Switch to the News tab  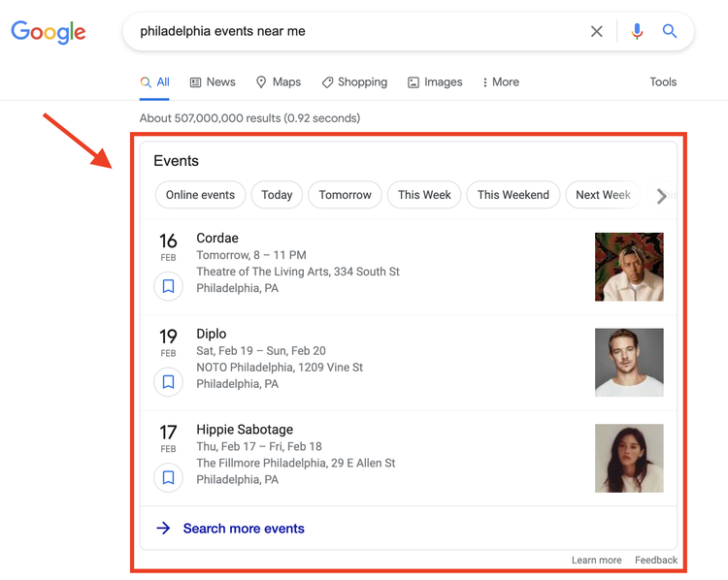[213, 82]
